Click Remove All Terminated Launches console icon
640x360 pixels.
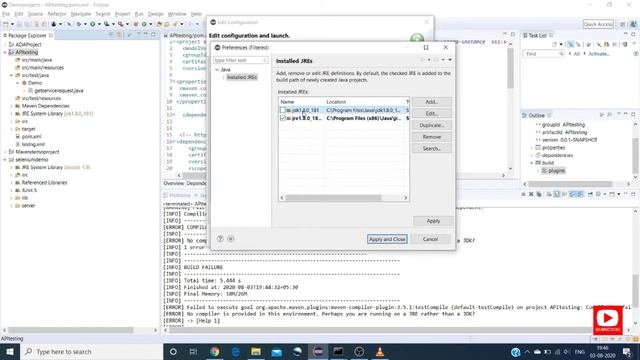pos(539,194)
